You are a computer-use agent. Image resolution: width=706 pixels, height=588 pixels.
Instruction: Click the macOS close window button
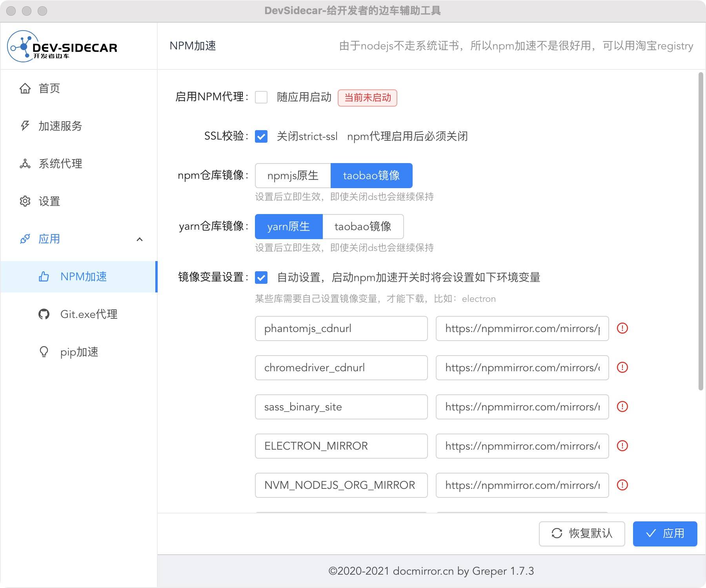click(x=11, y=11)
